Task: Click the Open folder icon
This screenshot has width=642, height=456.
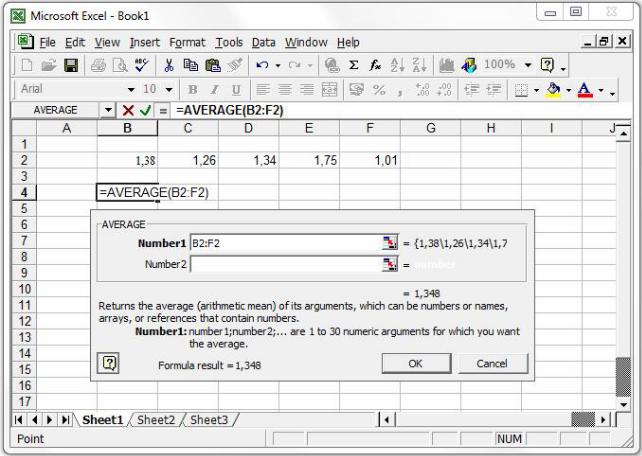Action: [49, 65]
